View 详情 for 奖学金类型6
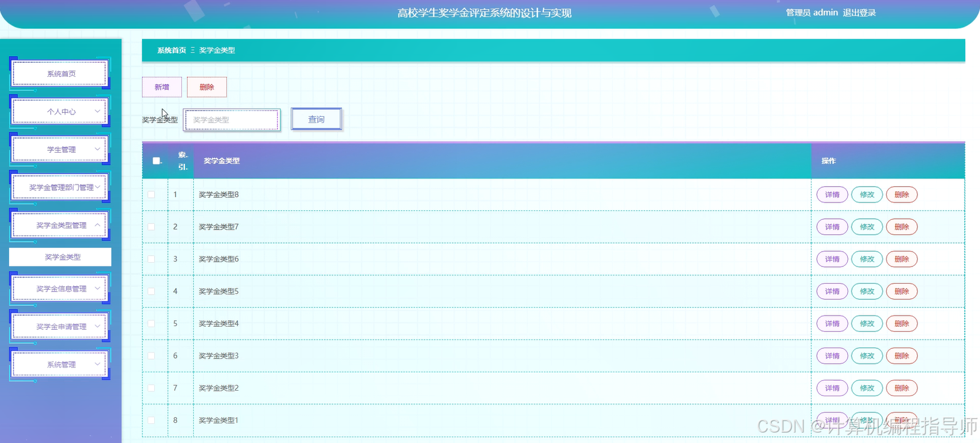 click(832, 259)
